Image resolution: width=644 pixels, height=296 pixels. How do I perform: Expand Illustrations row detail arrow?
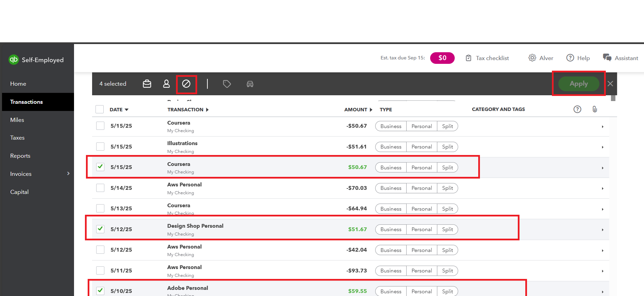tap(603, 147)
